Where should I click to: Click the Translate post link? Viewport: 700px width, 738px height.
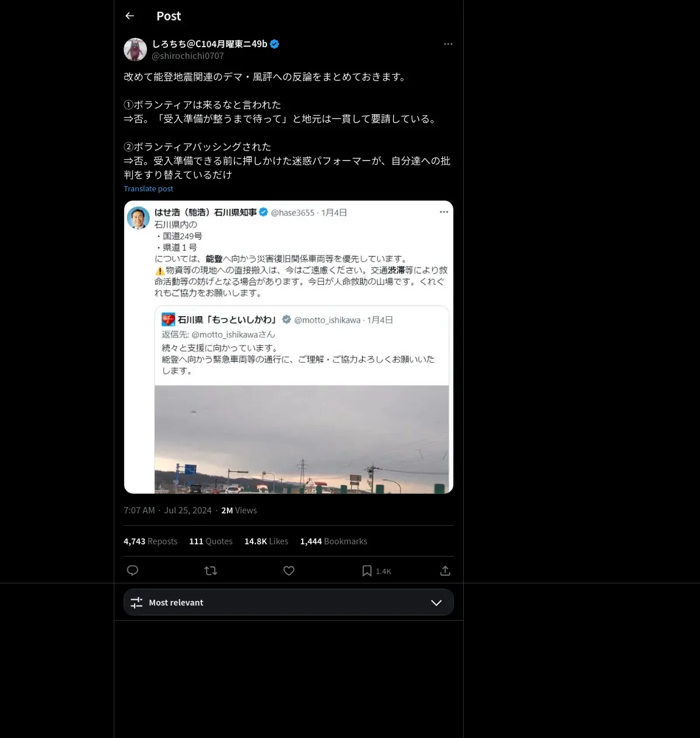pyautogui.click(x=148, y=188)
